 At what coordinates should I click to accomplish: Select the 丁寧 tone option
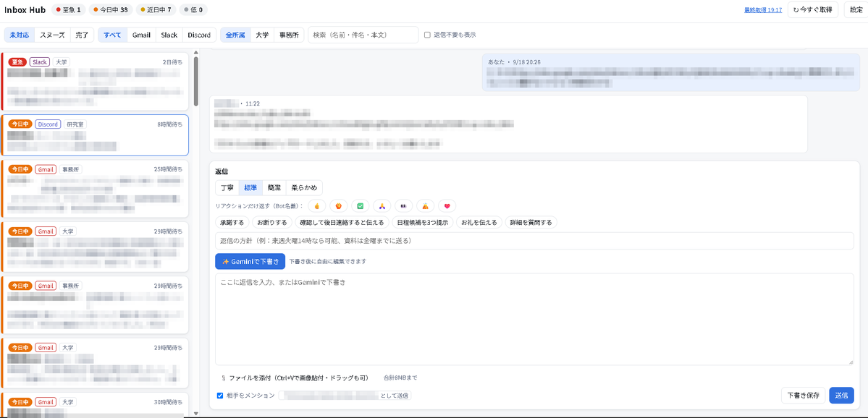click(x=227, y=187)
